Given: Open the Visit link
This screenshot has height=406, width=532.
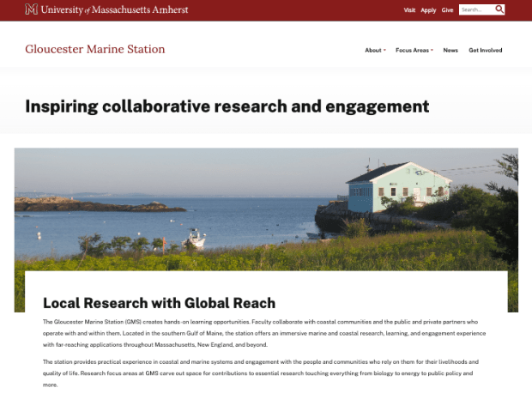Looking at the screenshot, I should (409, 10).
